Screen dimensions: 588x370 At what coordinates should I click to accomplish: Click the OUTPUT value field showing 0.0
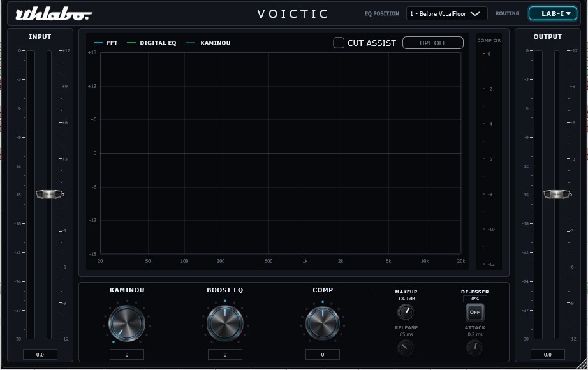(x=547, y=354)
